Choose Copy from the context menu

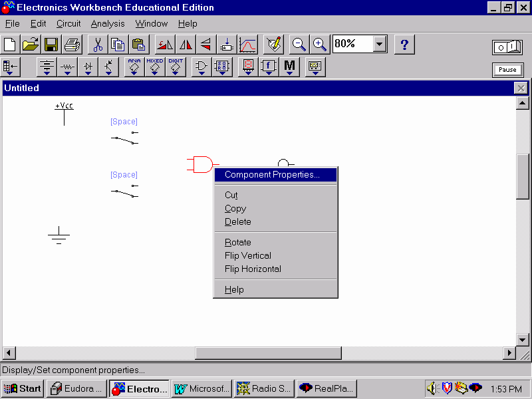pos(275,208)
